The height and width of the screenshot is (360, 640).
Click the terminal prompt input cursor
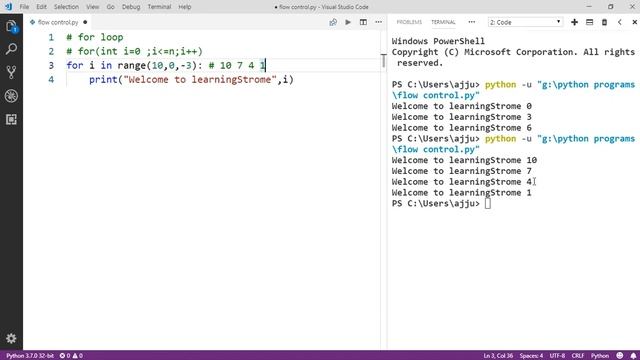tap(488, 203)
